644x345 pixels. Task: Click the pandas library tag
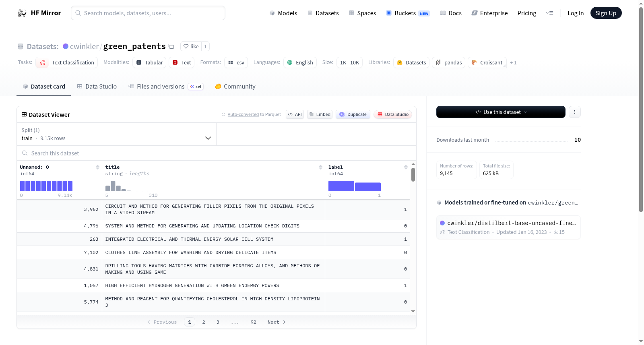point(449,62)
